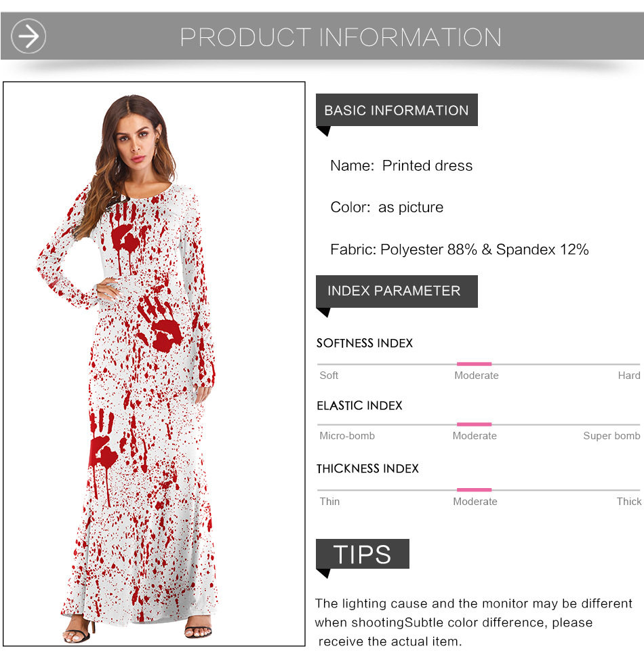Open the dress model product photo

click(x=154, y=364)
